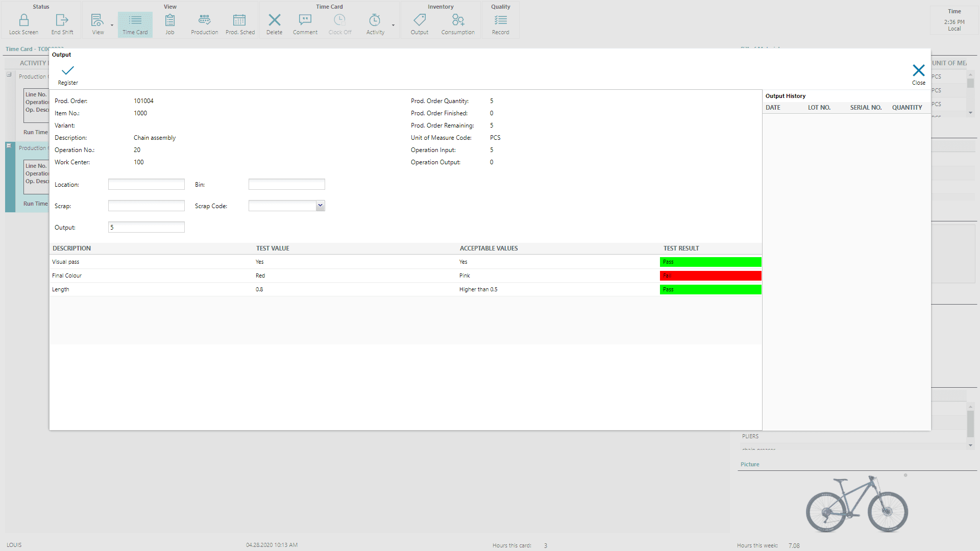Click the Pass result for Visual pass
Image resolution: width=980 pixels, height=551 pixels.
[x=710, y=262]
